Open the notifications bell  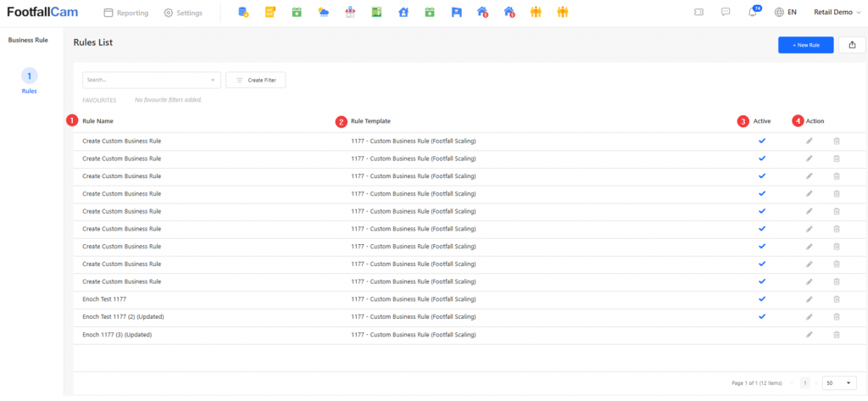tap(753, 13)
